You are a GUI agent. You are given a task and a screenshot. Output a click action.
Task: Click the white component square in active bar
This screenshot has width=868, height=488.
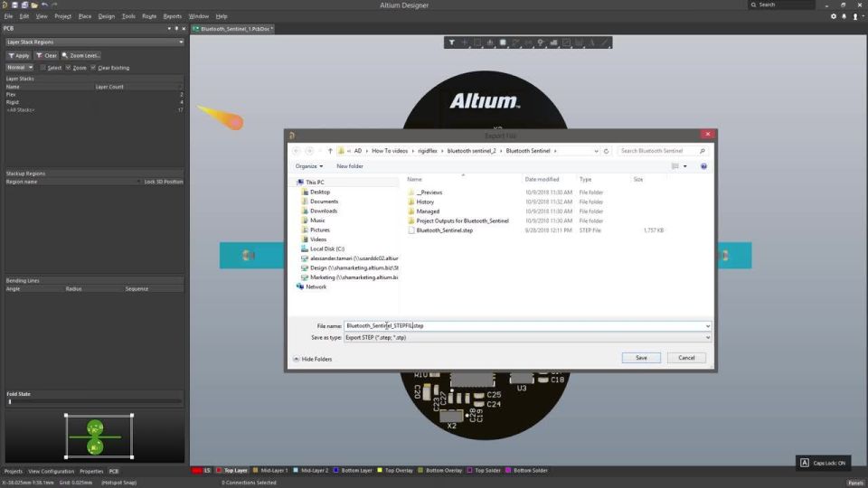(x=503, y=42)
